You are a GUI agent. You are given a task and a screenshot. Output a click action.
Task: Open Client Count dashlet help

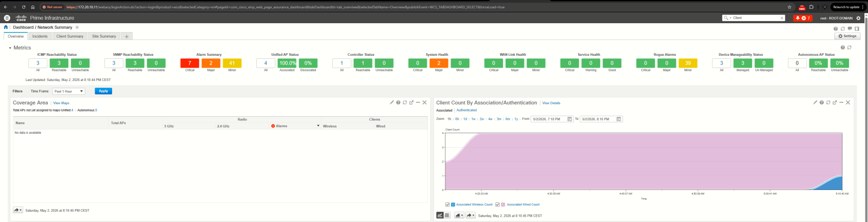point(822,103)
